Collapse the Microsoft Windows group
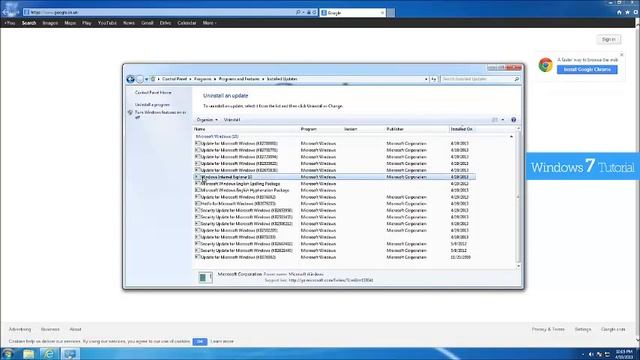 511,137
